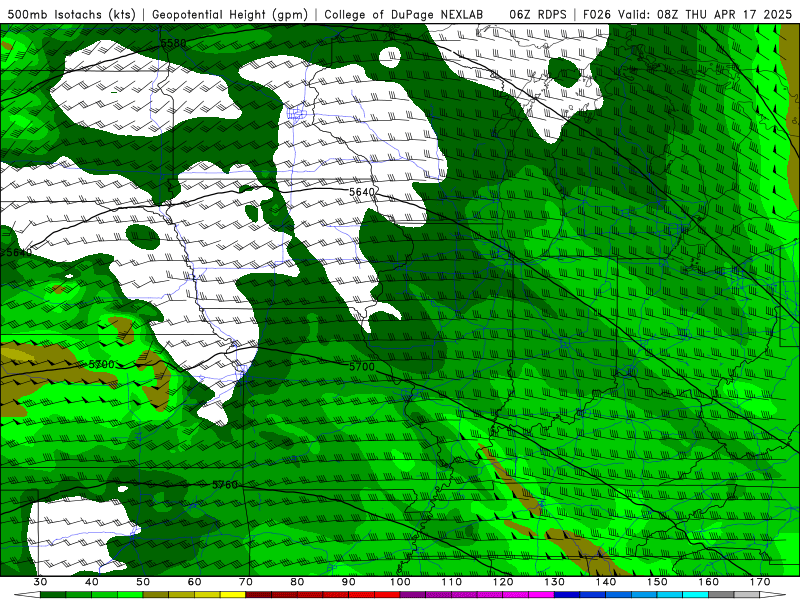The width and height of the screenshot is (800, 600).
Task: Click the 60 value on the color scale
Action: pyautogui.click(x=194, y=582)
